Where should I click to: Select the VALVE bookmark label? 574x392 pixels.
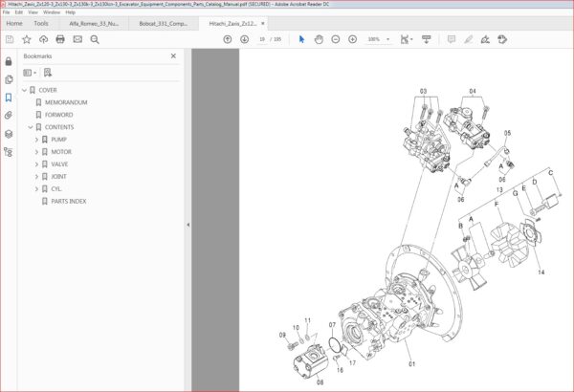click(59, 164)
